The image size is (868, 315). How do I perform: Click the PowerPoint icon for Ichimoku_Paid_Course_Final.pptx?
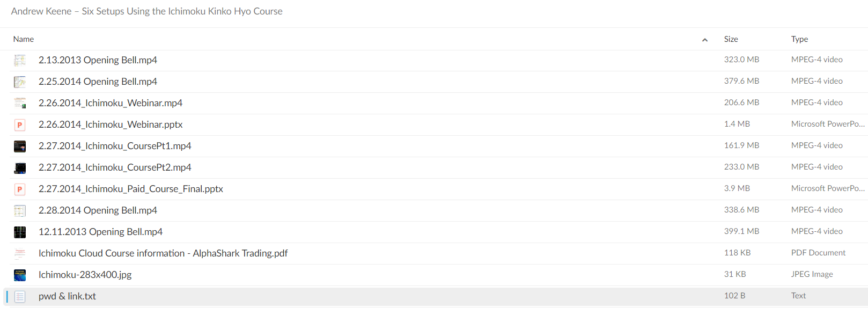coord(20,189)
